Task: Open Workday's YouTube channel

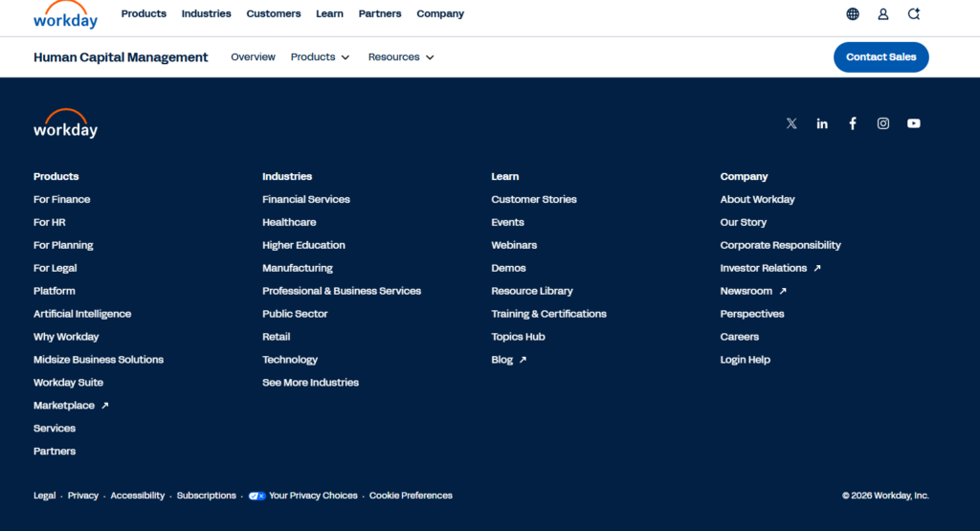Action: 914,123
